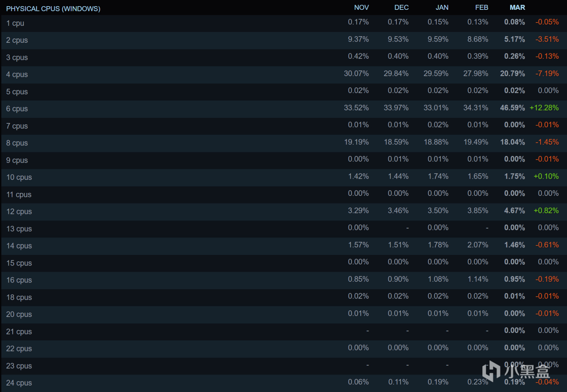Screen dimensions: 567x392
Task: Click the green +0.82% change value
Action: point(546,211)
